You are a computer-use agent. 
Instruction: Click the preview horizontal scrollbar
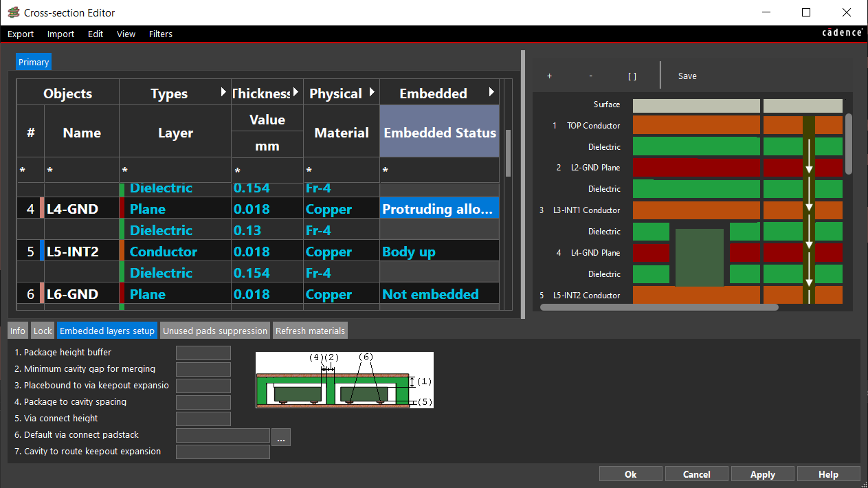coord(659,307)
